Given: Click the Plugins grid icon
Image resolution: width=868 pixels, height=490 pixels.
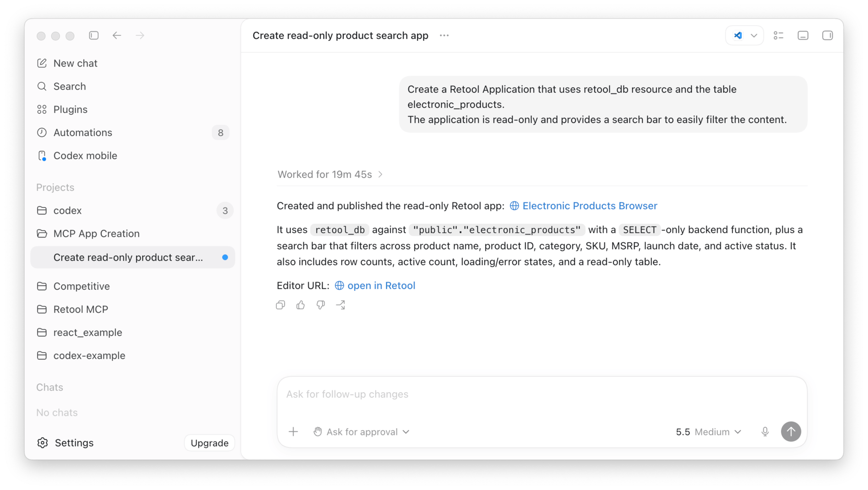Looking at the screenshot, I should tap(42, 109).
